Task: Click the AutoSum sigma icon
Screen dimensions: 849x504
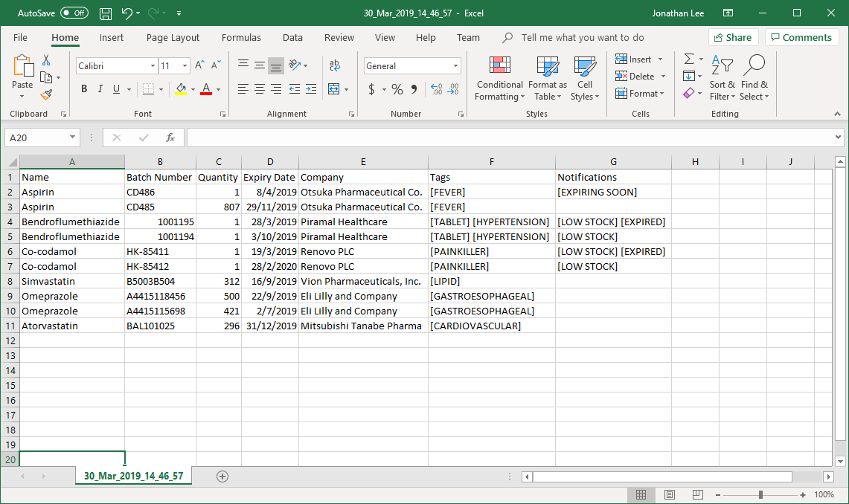Action: [x=689, y=59]
